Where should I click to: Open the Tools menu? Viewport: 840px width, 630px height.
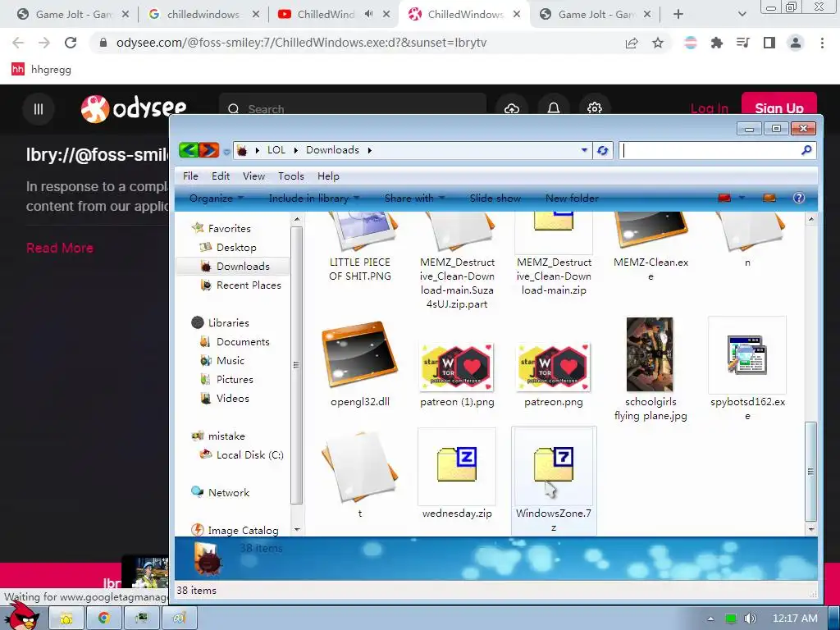tap(291, 176)
